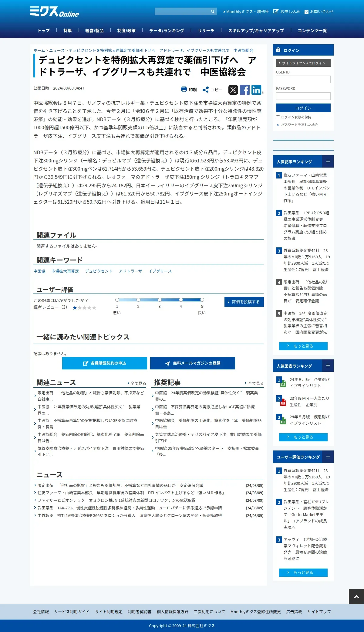Click the copy share icon
The height and width of the screenshot is (632, 364).
(205, 90)
